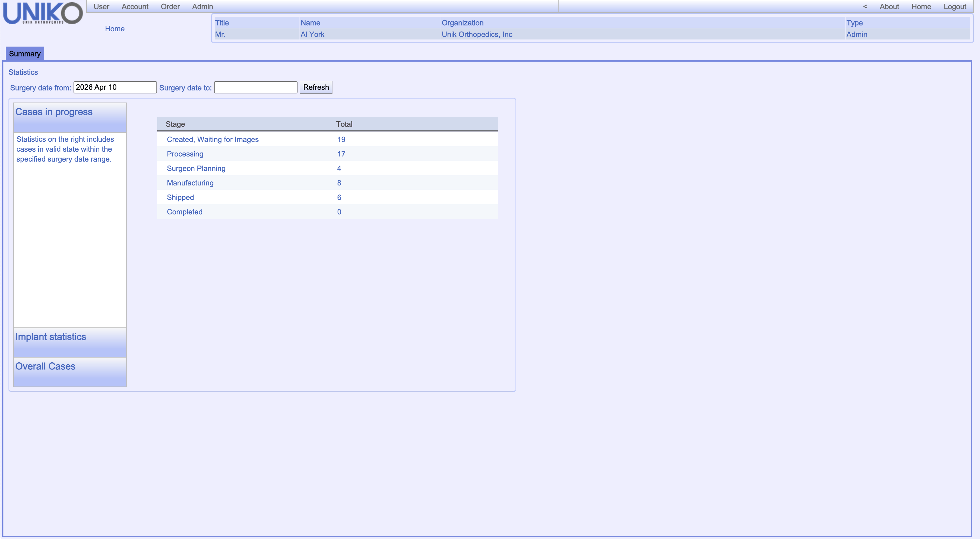Open the Admin menu
Image resolution: width=980 pixels, height=539 pixels.
coord(202,7)
